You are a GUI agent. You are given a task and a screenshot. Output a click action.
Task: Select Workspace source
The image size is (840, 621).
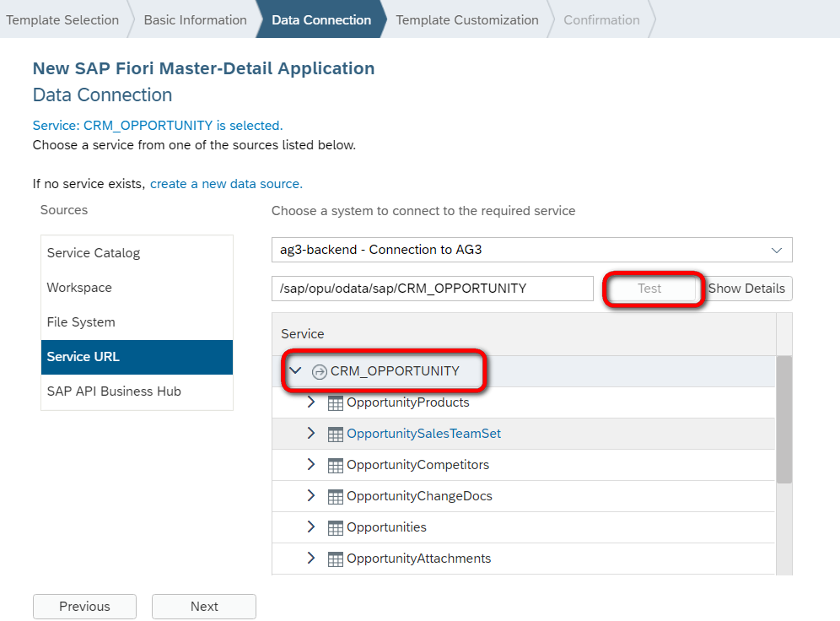coord(137,288)
